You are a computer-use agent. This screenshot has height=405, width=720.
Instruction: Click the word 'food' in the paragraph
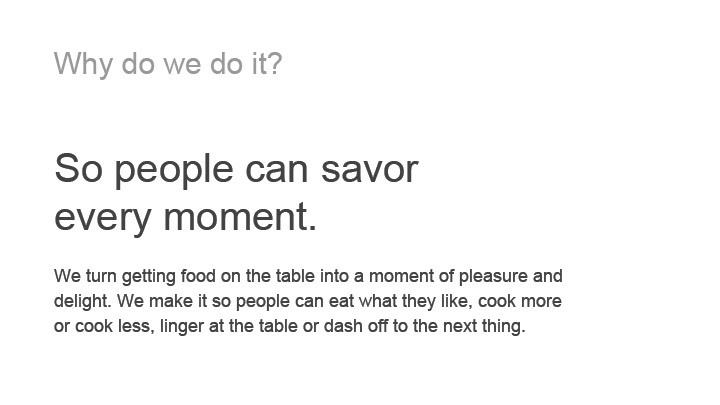(198, 276)
